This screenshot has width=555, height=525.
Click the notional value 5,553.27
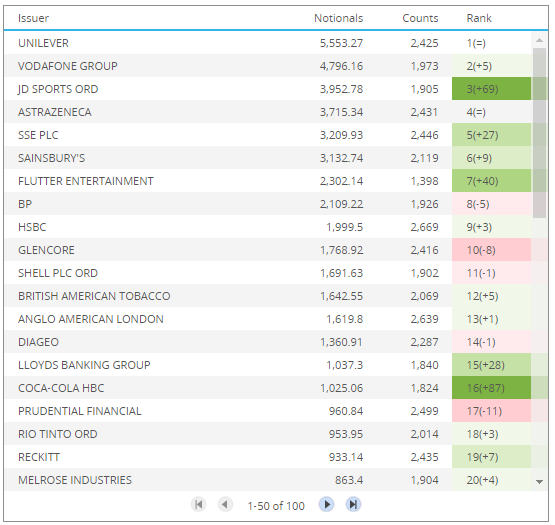pos(341,43)
